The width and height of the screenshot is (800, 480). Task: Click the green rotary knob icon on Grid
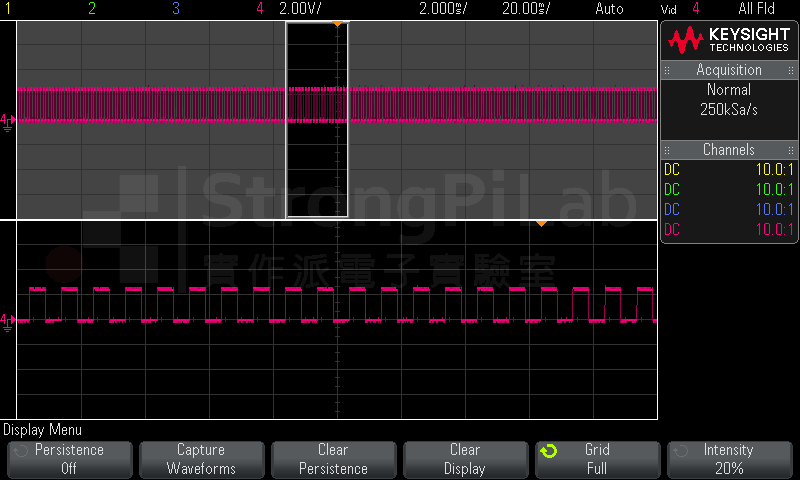click(548, 451)
